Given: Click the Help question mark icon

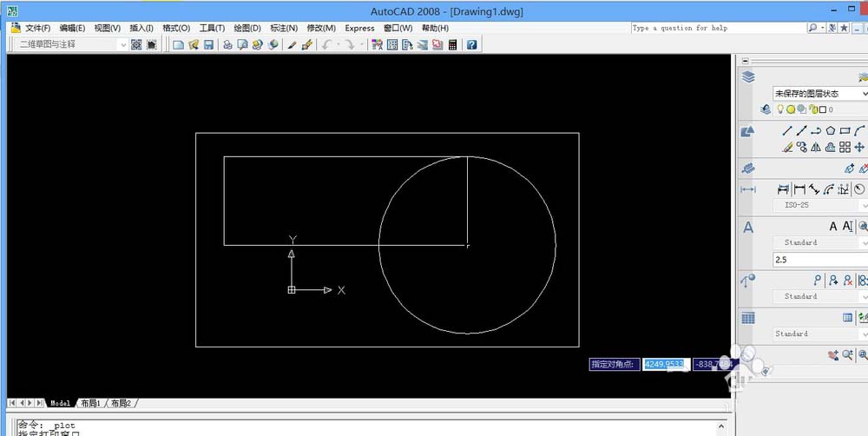Looking at the screenshot, I should pyautogui.click(x=471, y=45).
